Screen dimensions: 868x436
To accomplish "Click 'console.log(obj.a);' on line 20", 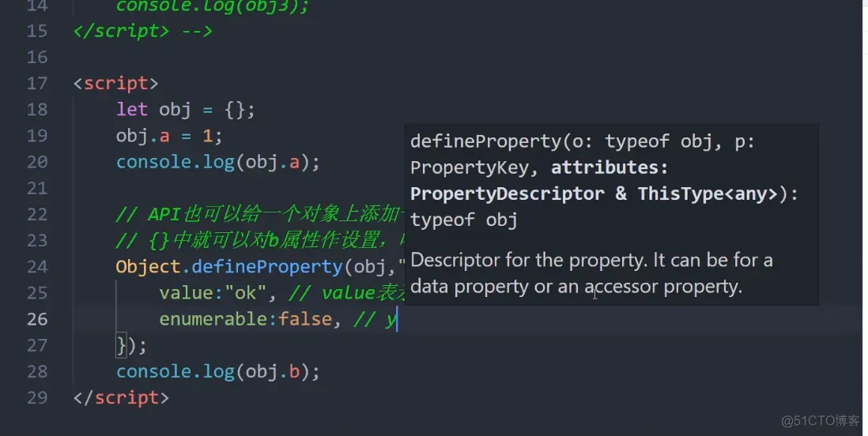I will (x=217, y=162).
